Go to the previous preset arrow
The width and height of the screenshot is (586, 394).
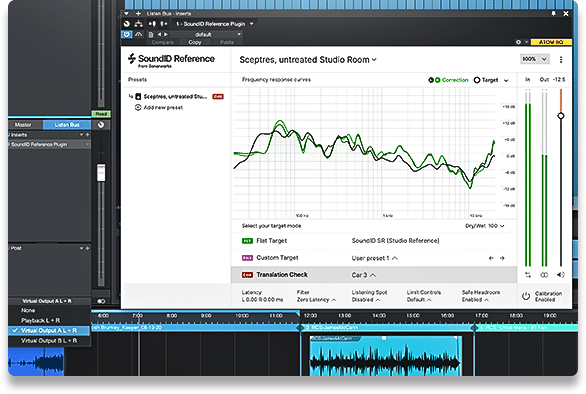point(159,34)
